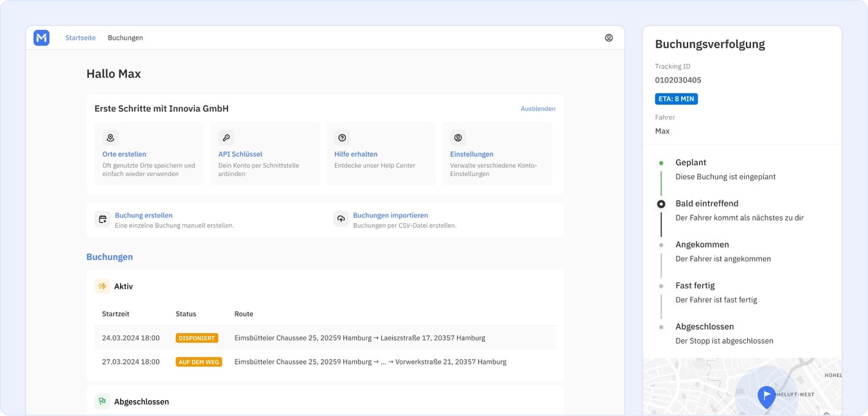Open the user account icon in the header

[x=609, y=38]
